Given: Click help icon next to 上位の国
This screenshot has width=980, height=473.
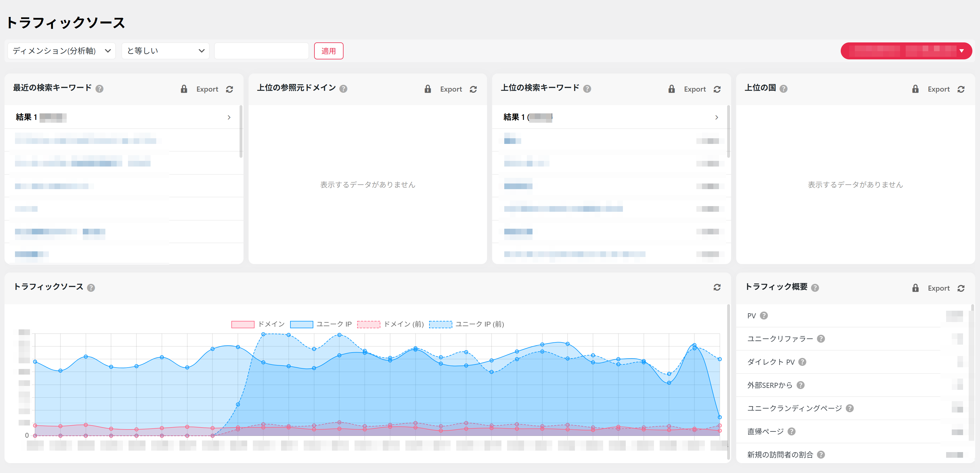Looking at the screenshot, I should click(x=783, y=89).
